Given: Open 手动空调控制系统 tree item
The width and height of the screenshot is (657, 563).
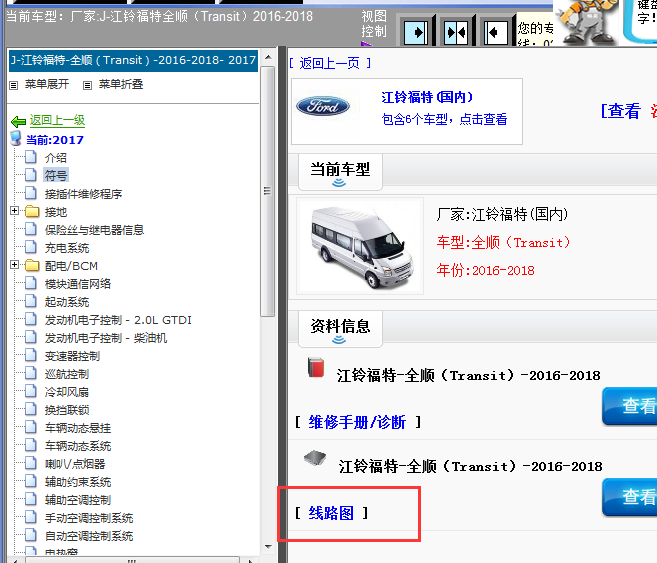Looking at the screenshot, I should pyautogui.click(x=89, y=518).
